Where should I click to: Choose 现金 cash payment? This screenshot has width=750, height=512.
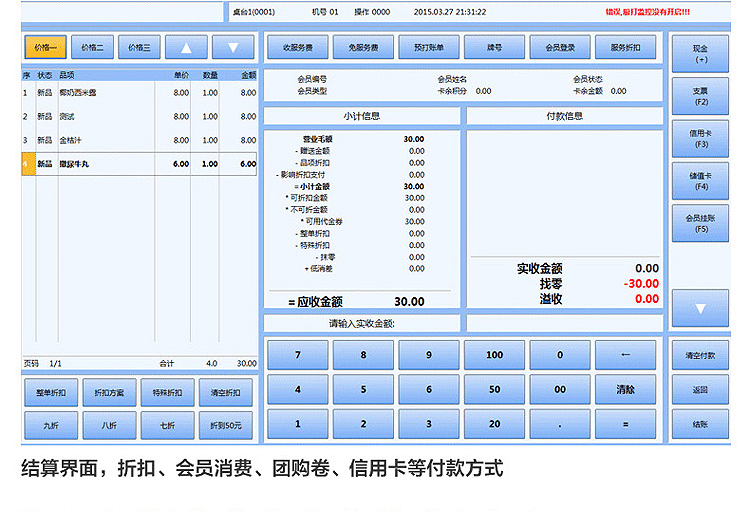(x=700, y=54)
